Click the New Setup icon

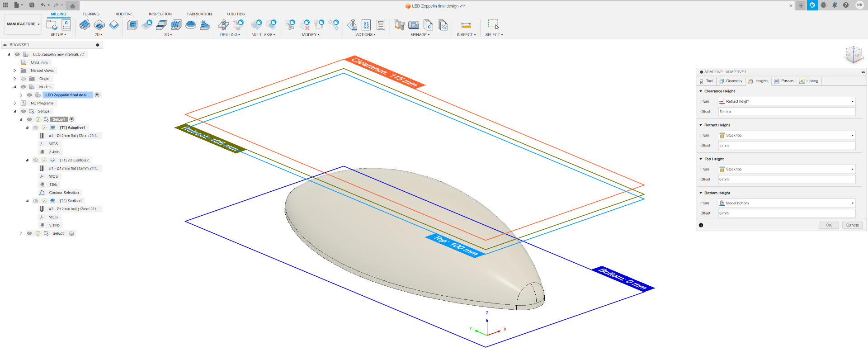click(x=52, y=25)
